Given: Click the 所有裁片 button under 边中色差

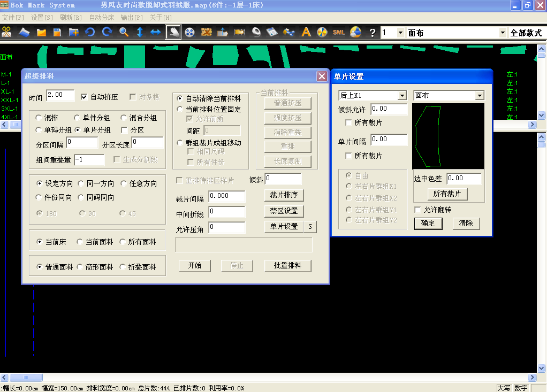Looking at the screenshot, I should pos(447,194).
